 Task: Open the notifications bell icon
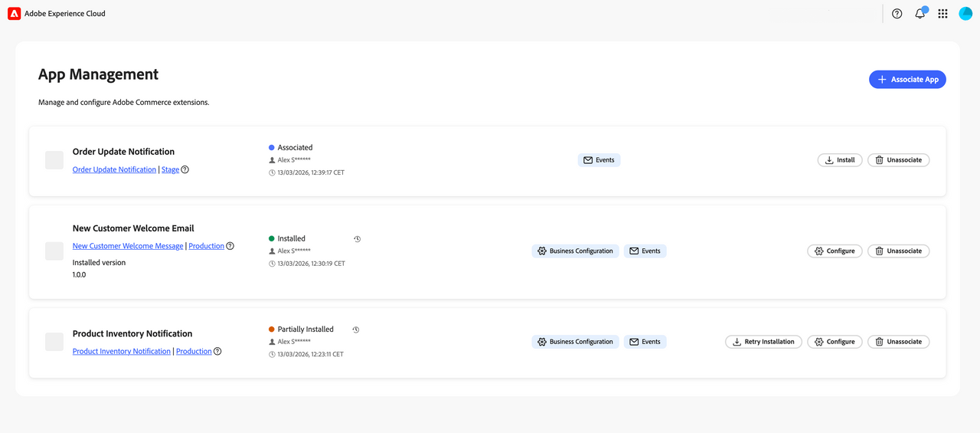[920, 14]
